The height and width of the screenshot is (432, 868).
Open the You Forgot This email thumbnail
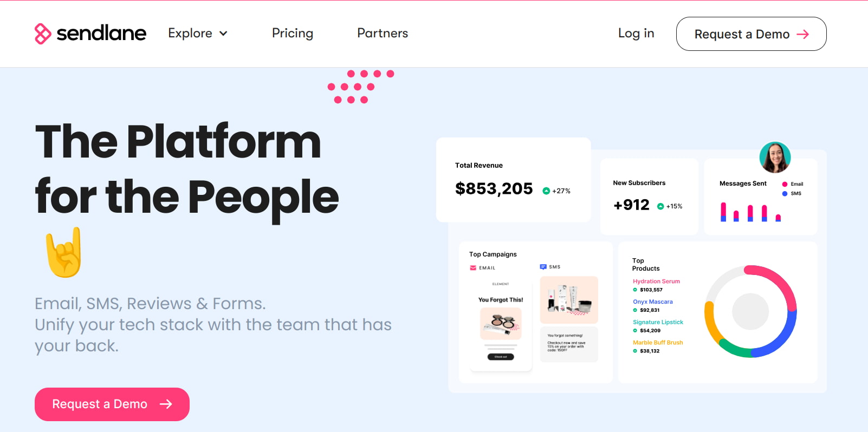coord(501,324)
